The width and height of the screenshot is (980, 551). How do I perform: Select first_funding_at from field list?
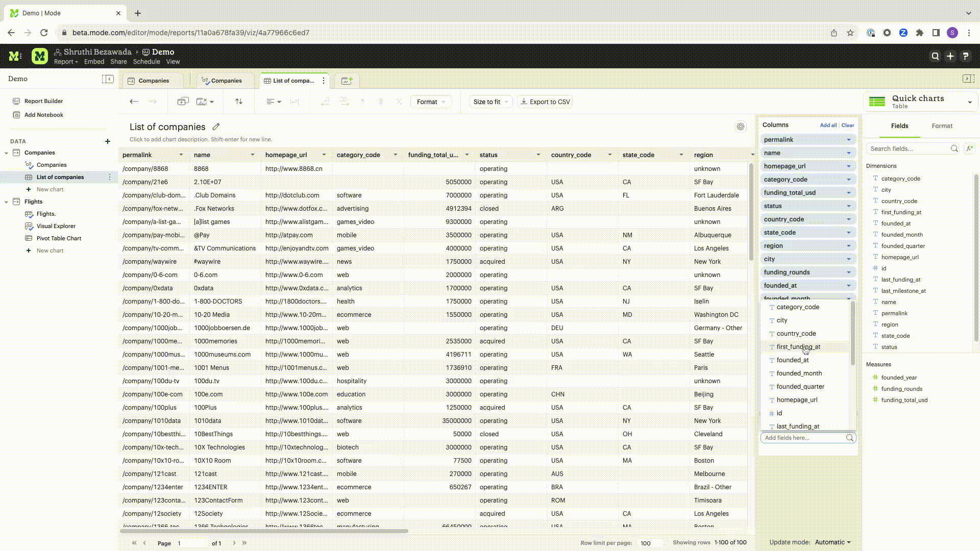(x=798, y=347)
